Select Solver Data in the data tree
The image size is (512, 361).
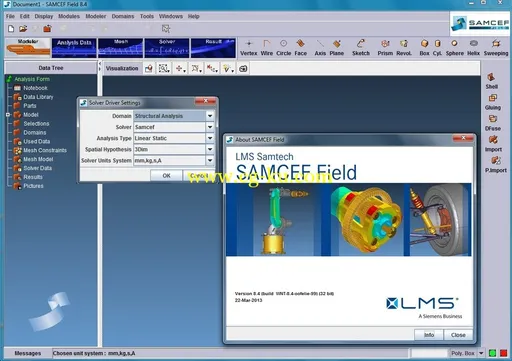click(x=38, y=168)
